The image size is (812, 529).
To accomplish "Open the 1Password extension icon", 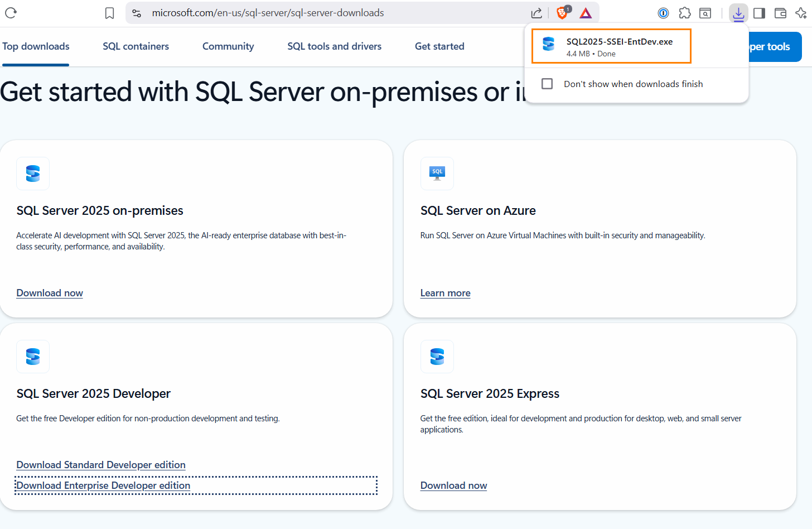I will (x=663, y=13).
